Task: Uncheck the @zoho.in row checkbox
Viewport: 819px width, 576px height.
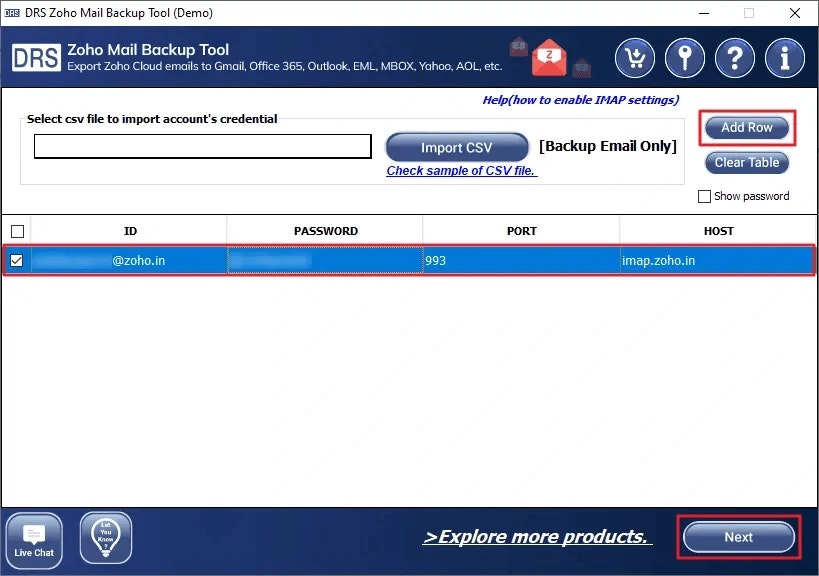Action: [17, 260]
